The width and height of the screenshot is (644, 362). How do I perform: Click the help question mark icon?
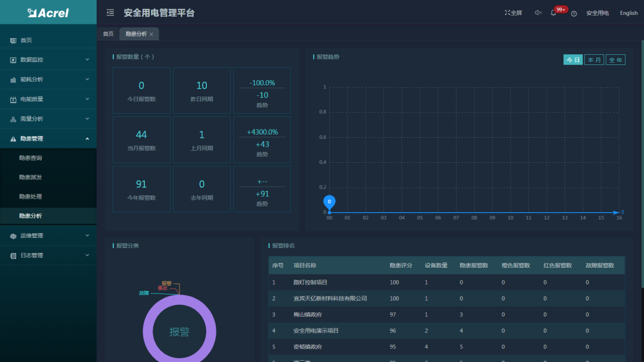[x=574, y=13]
